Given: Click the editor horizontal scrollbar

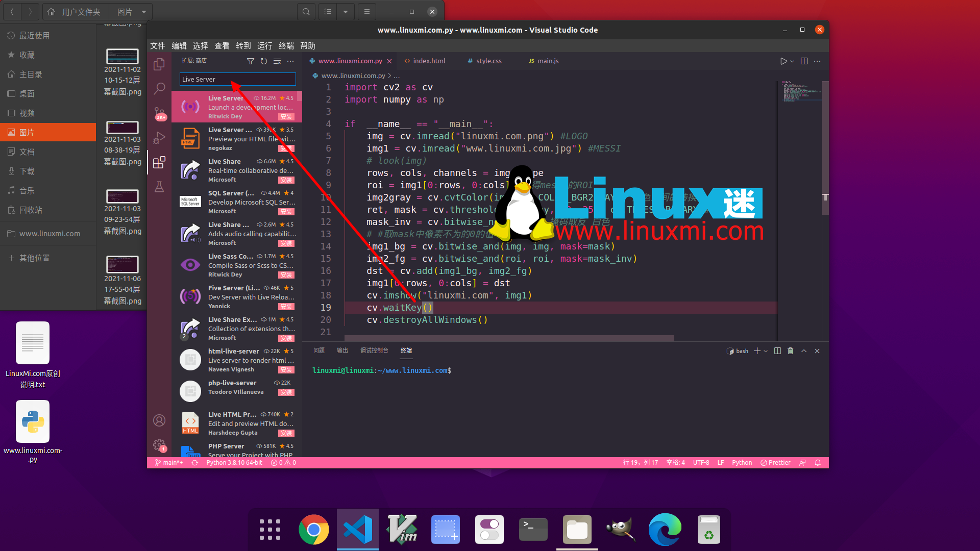Looking at the screenshot, I should coord(509,338).
